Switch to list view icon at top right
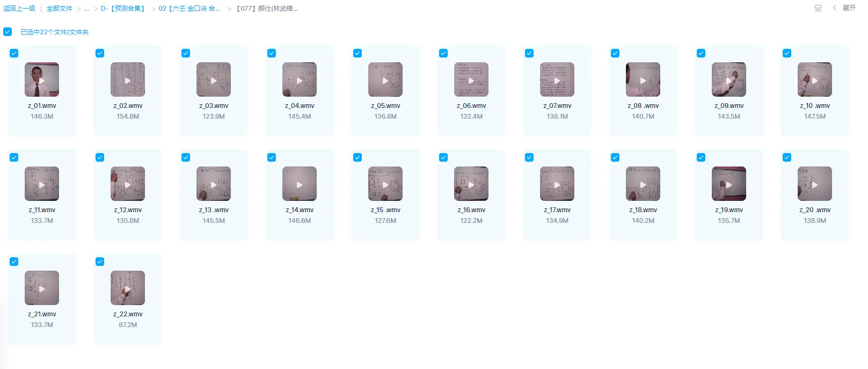 pyautogui.click(x=818, y=8)
